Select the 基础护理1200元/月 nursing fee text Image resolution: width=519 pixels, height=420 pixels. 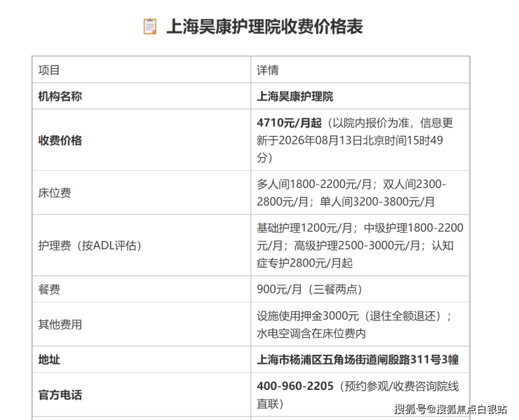coord(304,228)
